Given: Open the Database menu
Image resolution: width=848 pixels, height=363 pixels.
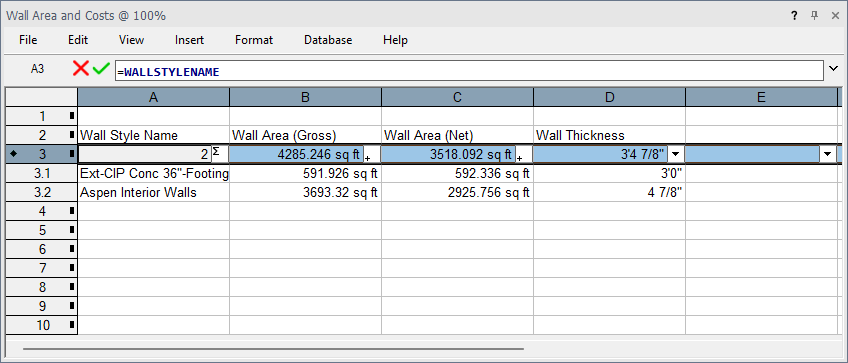Looking at the screenshot, I should click(328, 40).
